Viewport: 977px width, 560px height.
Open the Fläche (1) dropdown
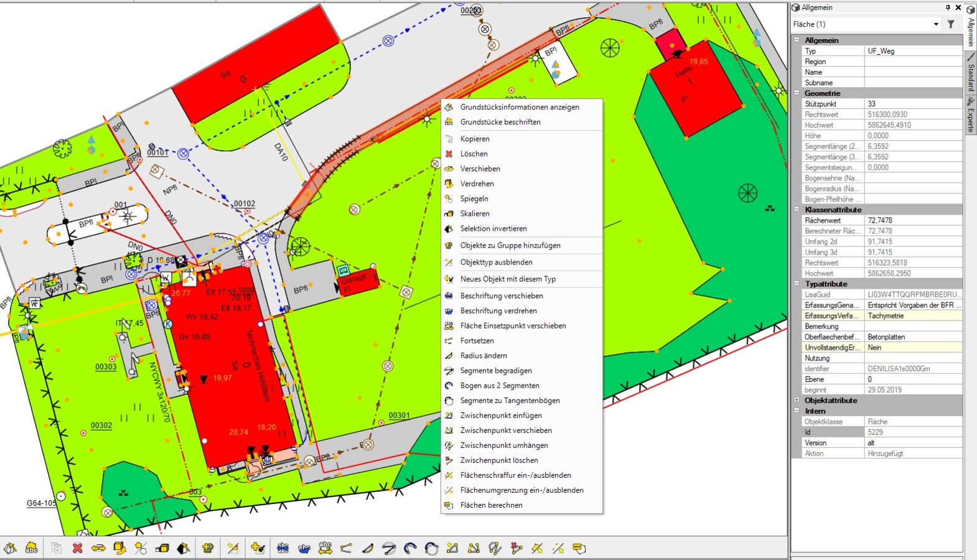936,24
